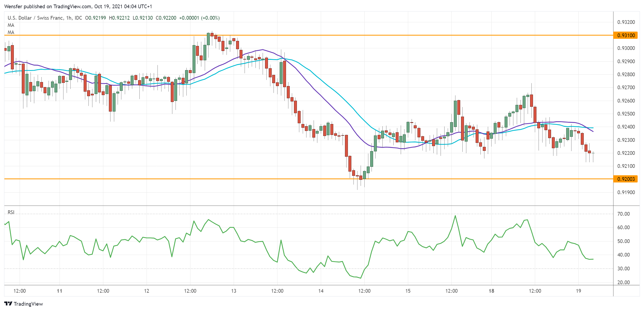Click the date label 13 on time axis

pos(234,291)
